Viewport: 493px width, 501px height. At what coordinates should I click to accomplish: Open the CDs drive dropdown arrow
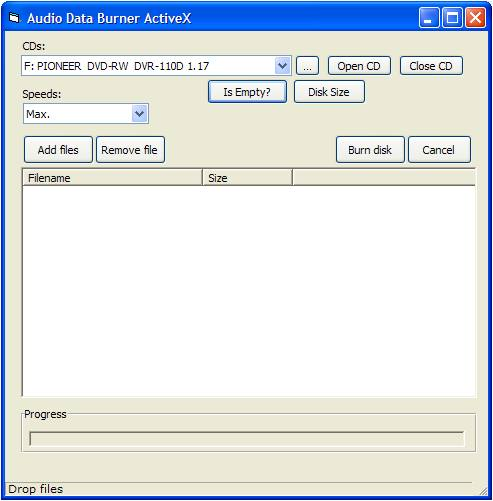pyautogui.click(x=282, y=66)
